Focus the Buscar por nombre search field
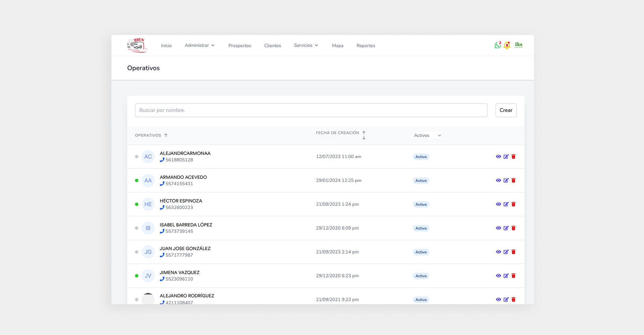Screen dimensions: 644x335 (x=311, y=110)
